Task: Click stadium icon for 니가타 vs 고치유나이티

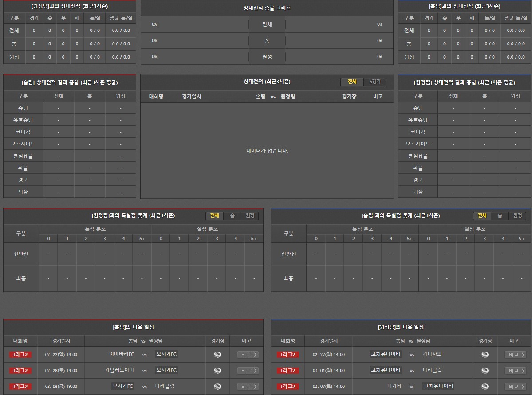Action: pyautogui.click(x=485, y=387)
